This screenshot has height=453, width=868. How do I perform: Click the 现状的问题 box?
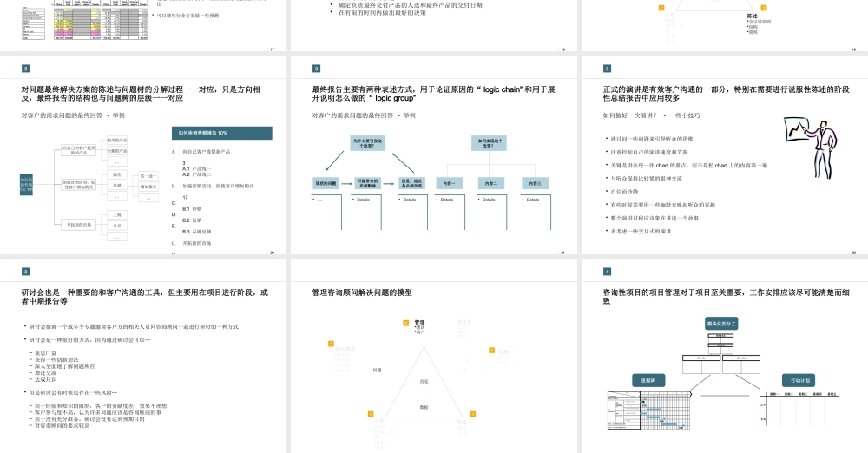325,183
